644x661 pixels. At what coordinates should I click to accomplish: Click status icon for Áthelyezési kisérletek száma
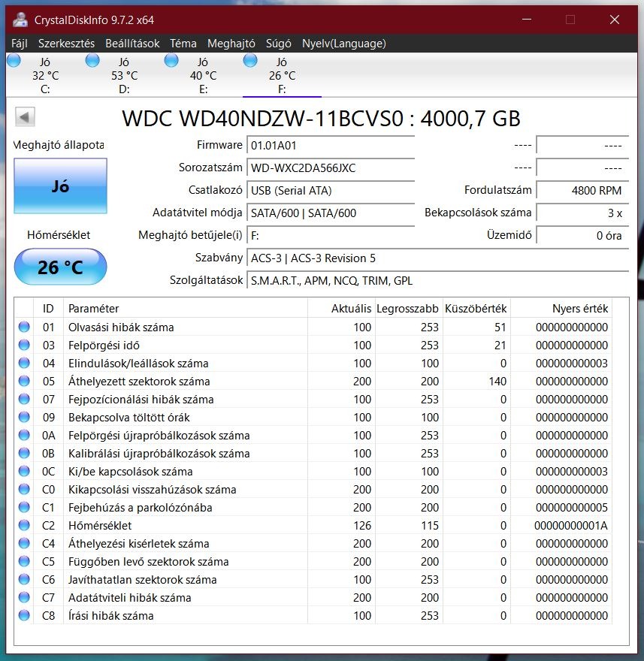(x=24, y=543)
